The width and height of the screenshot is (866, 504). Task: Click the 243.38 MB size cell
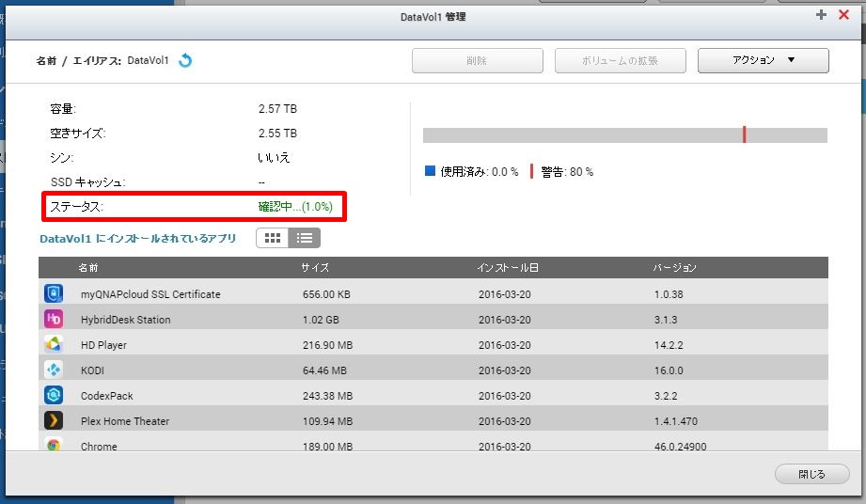(327, 396)
